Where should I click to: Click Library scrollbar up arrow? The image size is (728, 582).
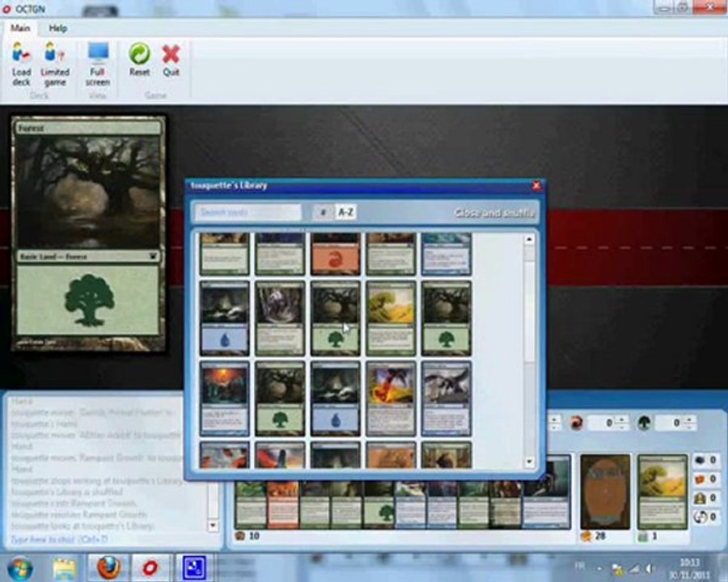click(x=529, y=239)
